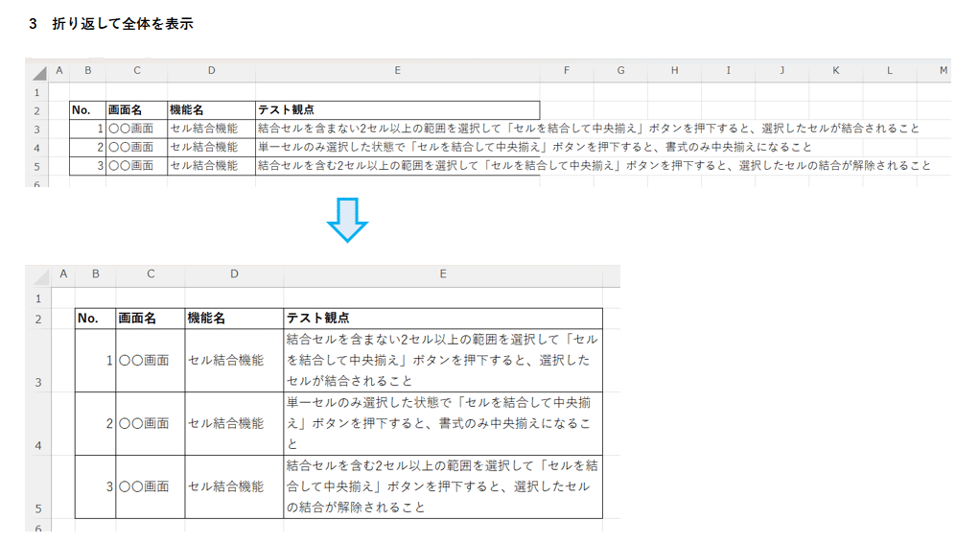
Task: Click the No. '2' cell in the lower wrapped sheet
Action: pyautogui.click(x=96, y=424)
